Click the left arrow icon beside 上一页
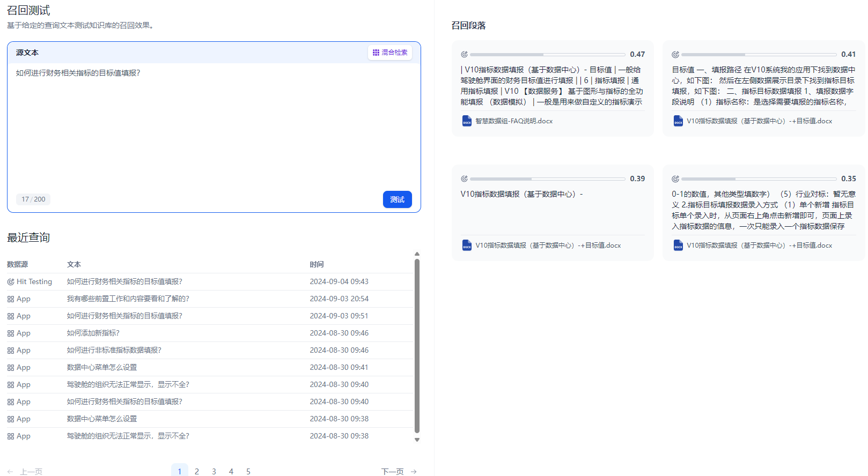The image size is (868, 476). point(10,472)
